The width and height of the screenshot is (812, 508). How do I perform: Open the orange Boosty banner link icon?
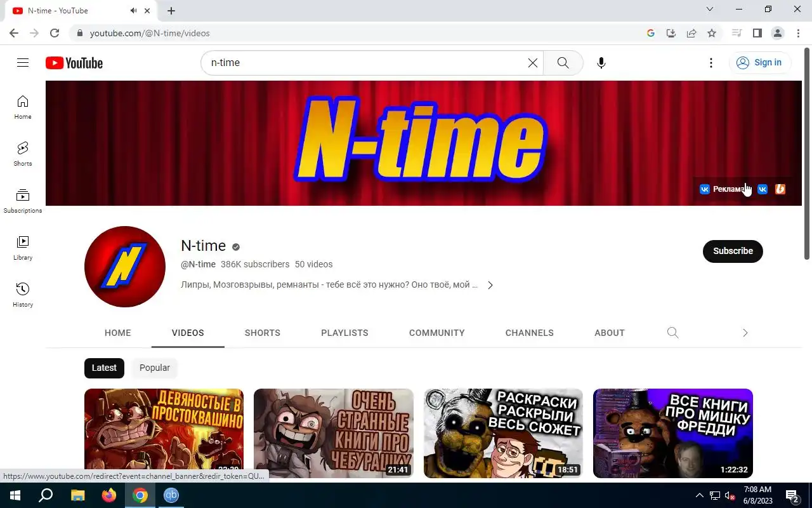coord(780,189)
